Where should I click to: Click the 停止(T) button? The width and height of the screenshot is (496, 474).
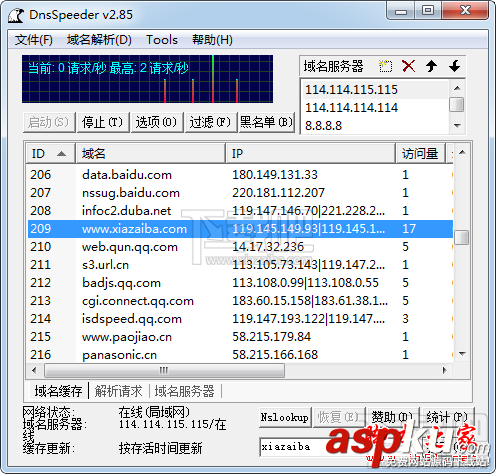pos(103,122)
